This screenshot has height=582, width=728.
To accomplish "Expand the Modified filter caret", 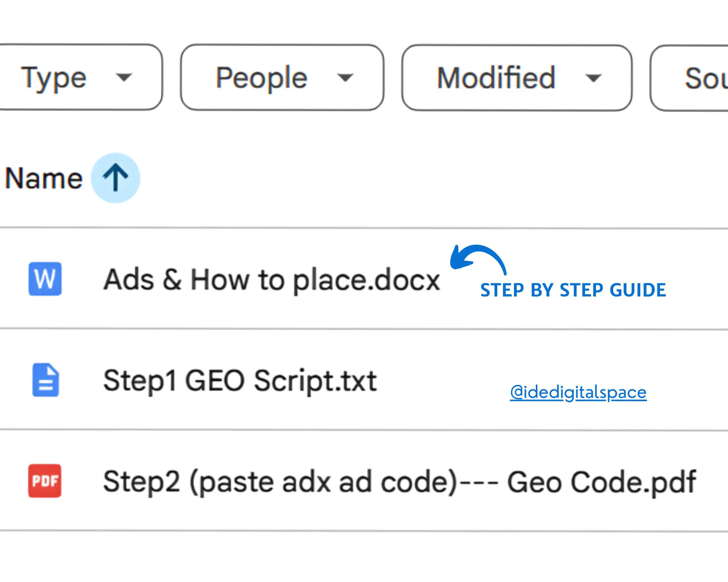I will click(x=593, y=78).
